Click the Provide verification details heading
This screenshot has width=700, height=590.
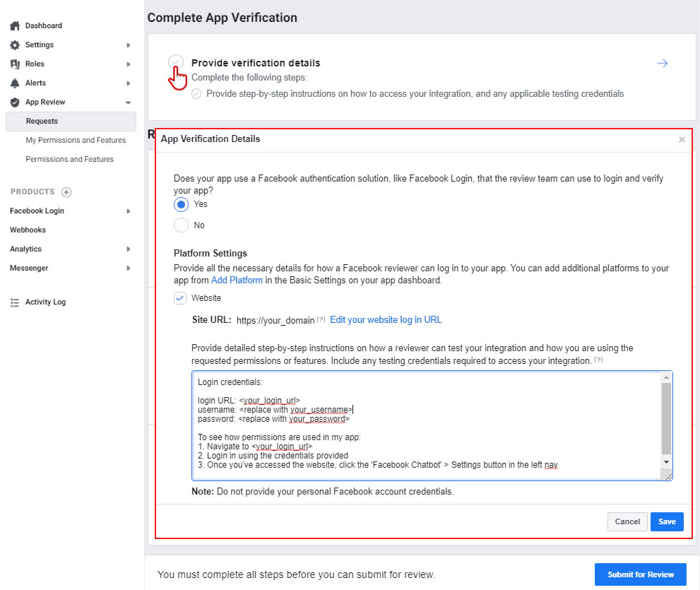(x=256, y=63)
